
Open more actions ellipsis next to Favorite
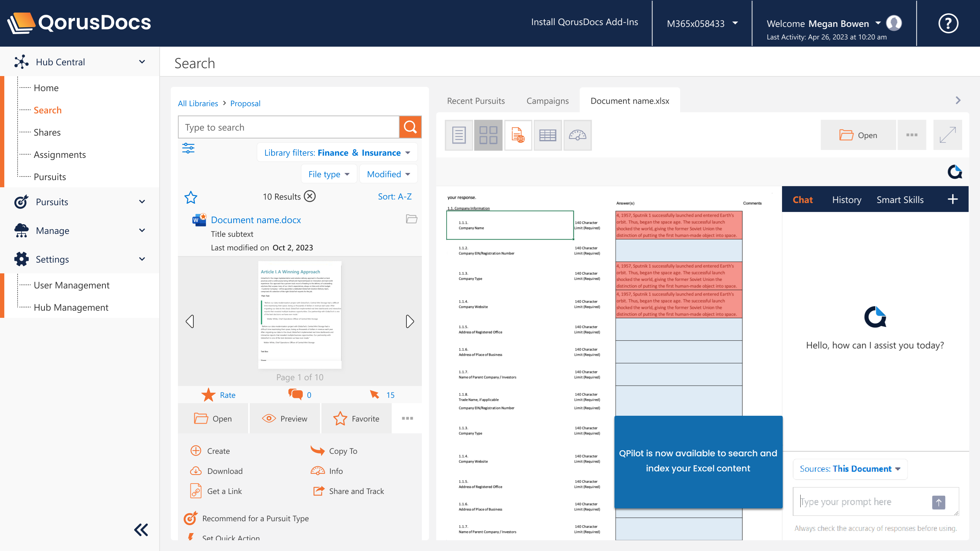(x=407, y=419)
